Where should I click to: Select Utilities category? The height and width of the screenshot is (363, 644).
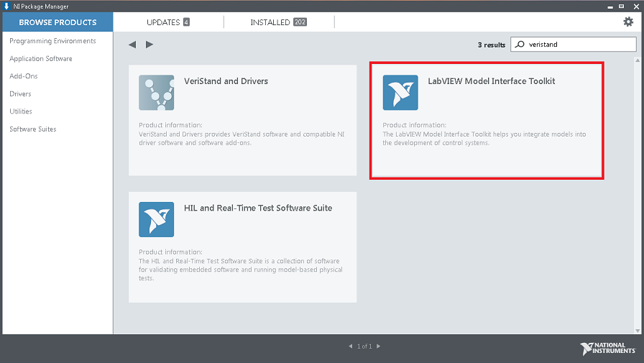click(21, 111)
